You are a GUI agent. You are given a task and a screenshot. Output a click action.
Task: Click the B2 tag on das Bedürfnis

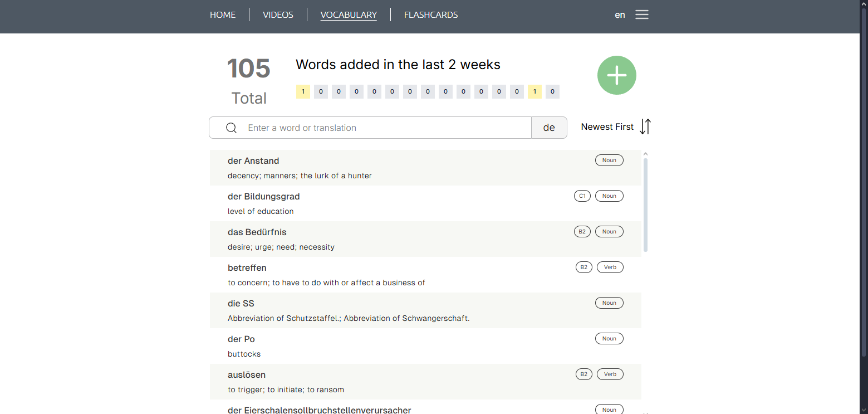click(x=582, y=232)
